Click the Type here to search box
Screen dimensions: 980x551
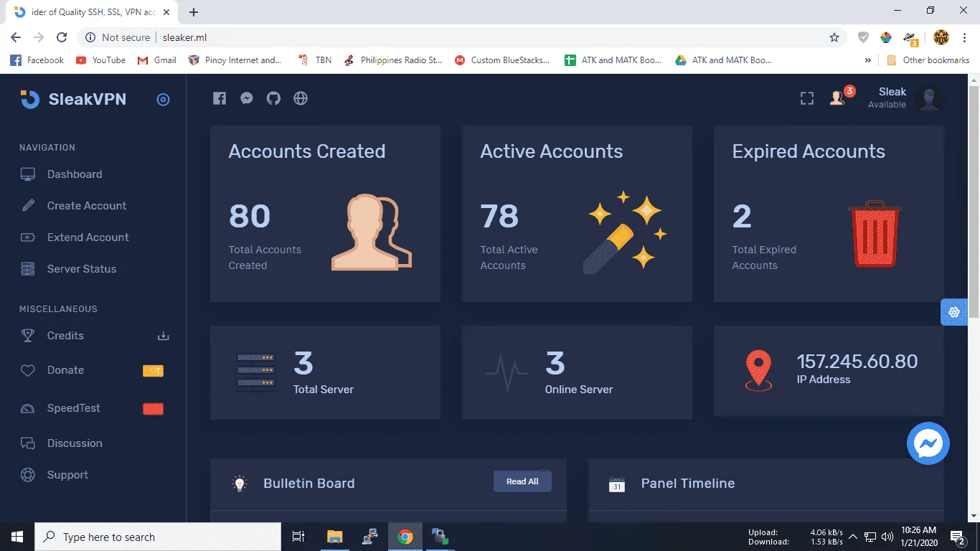pos(158,537)
